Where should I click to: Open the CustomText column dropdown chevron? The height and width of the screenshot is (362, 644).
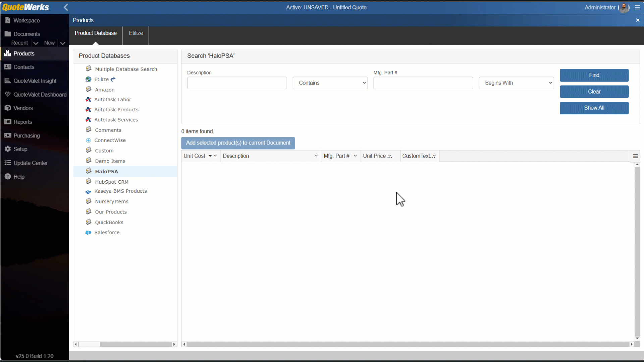click(434, 156)
